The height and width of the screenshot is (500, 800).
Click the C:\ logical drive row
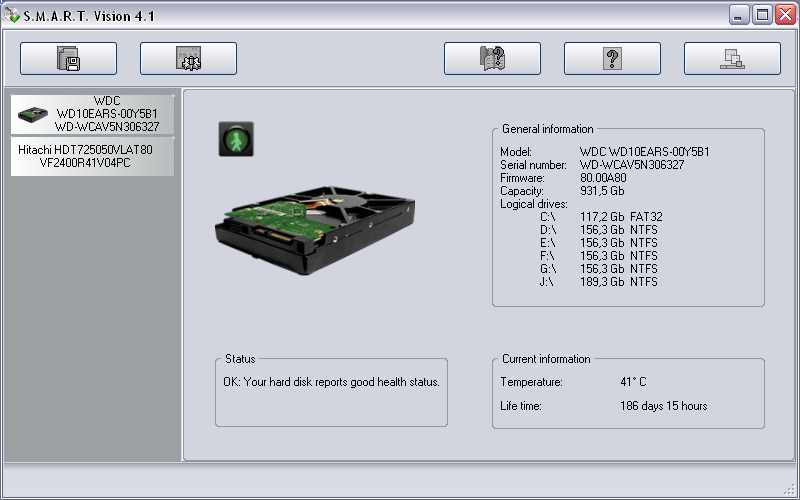(x=601, y=217)
